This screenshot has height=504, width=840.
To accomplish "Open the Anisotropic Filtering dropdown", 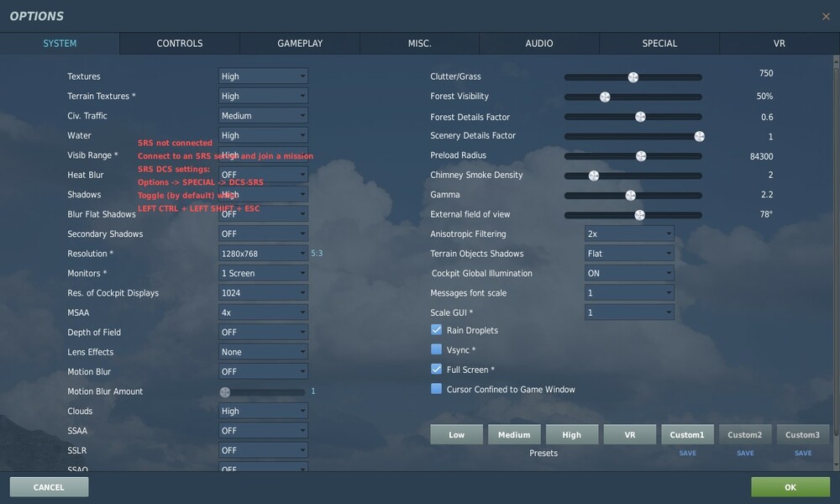I will 629,234.
